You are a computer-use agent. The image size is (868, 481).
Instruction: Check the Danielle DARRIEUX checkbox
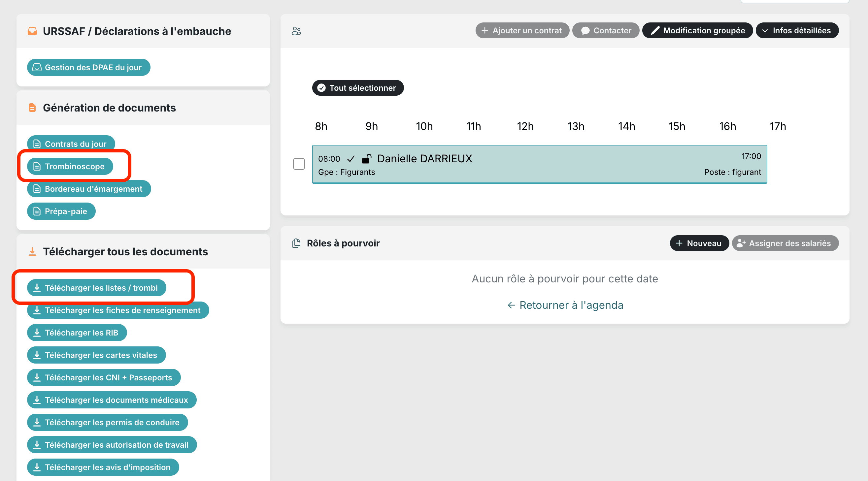(299, 164)
